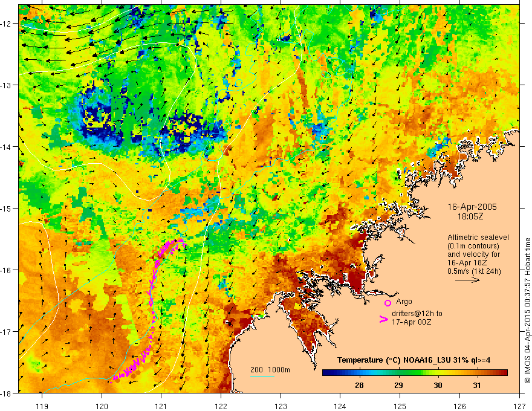Click the latitude axis label -15

point(5,208)
